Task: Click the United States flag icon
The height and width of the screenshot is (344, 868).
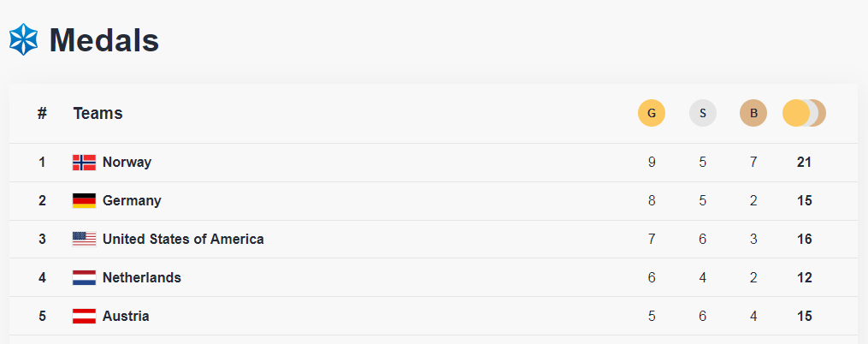Action: [84, 240]
